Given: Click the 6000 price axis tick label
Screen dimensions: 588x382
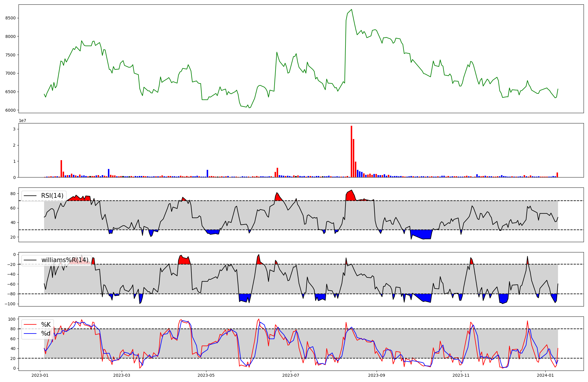Looking at the screenshot, I should point(10,110).
